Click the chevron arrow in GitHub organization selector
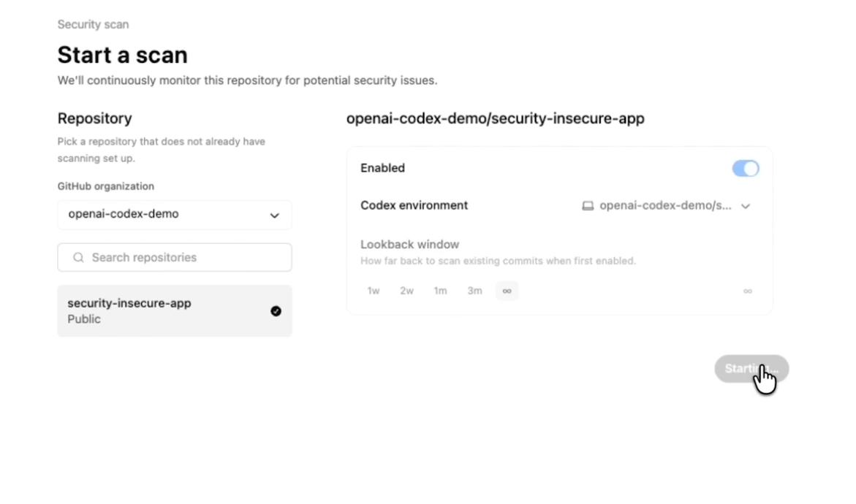Image resolution: width=856 pixels, height=504 pixels. point(274,215)
